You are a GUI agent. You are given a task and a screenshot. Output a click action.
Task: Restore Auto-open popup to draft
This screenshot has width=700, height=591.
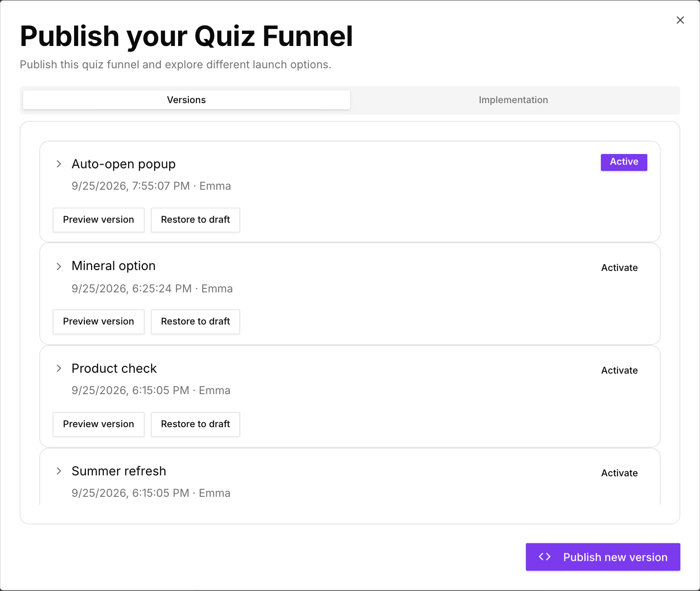click(x=196, y=220)
